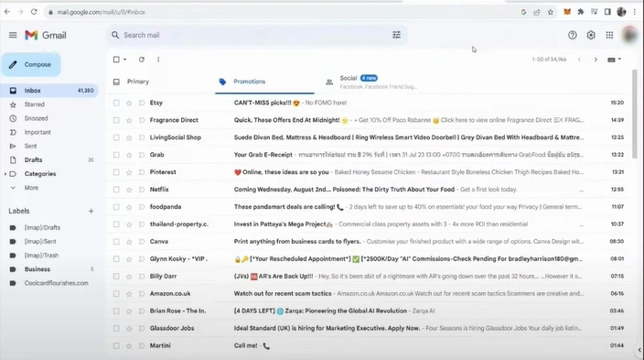
Task: Open the Support help icon
Action: pyautogui.click(x=572, y=36)
